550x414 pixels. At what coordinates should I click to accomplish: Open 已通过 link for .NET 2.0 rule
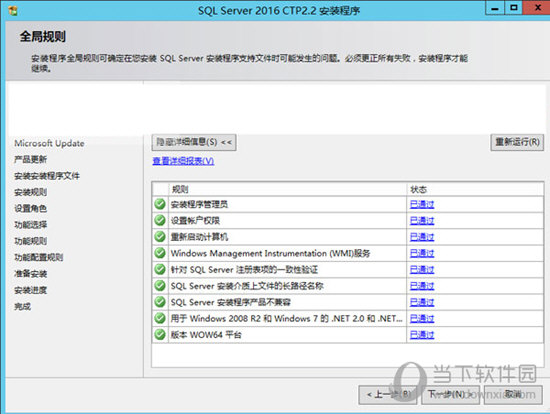click(x=422, y=319)
